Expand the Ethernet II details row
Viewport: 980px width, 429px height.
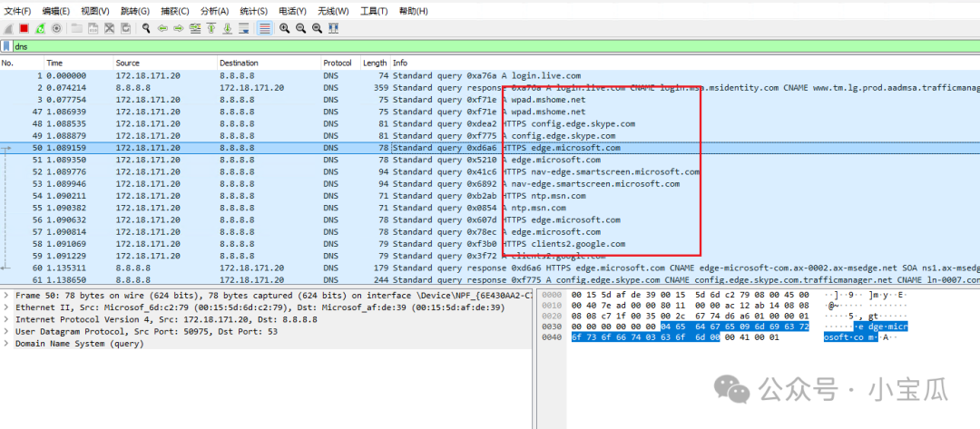pos(7,308)
